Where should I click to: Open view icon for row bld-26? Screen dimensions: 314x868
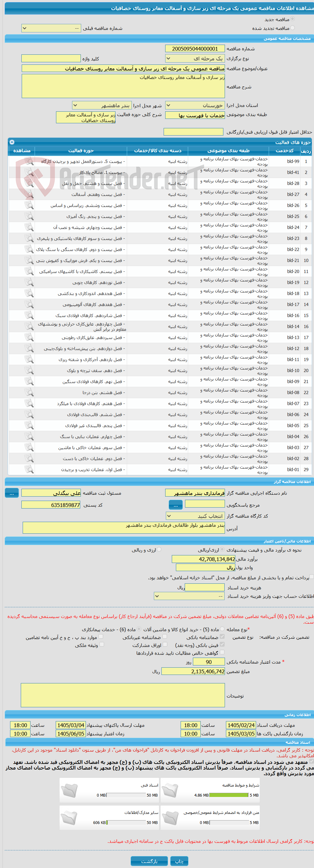coord(29,205)
